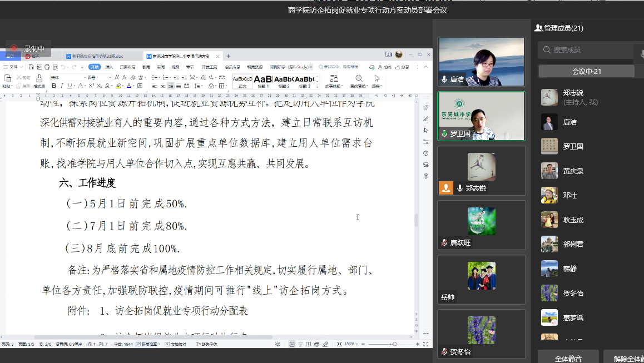
Task: Open the font size dropdown (四号)
Action: (110, 77)
